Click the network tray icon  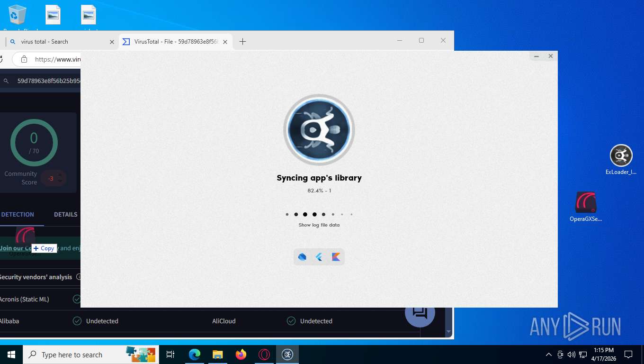[x=583, y=355]
